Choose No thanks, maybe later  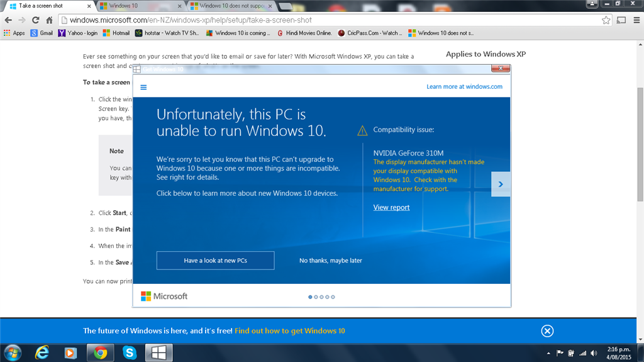[x=331, y=261]
